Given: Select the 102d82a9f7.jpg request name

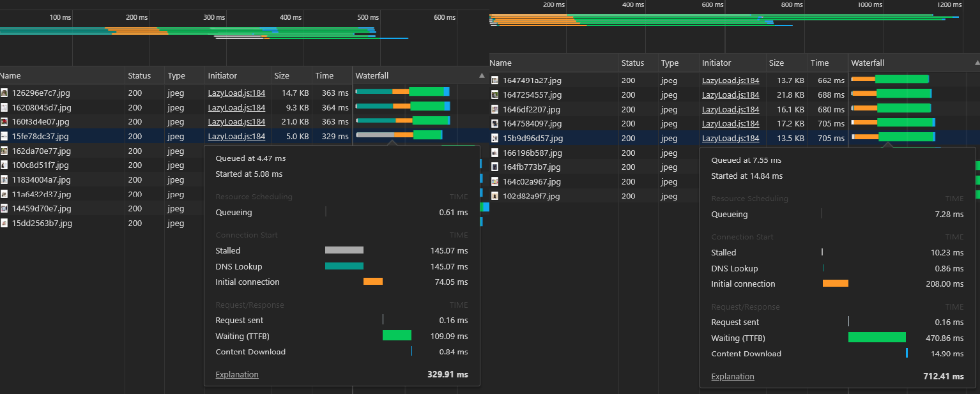Looking at the screenshot, I should tap(532, 196).
